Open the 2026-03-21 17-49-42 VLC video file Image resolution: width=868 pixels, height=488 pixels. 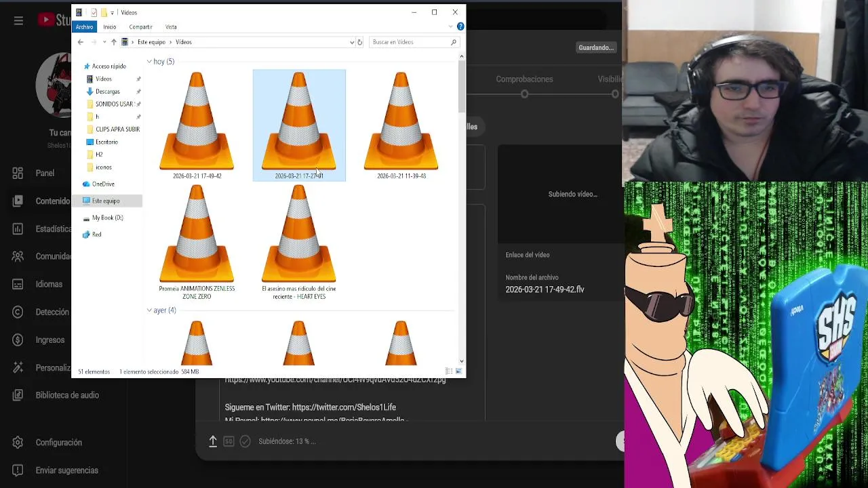click(x=197, y=125)
